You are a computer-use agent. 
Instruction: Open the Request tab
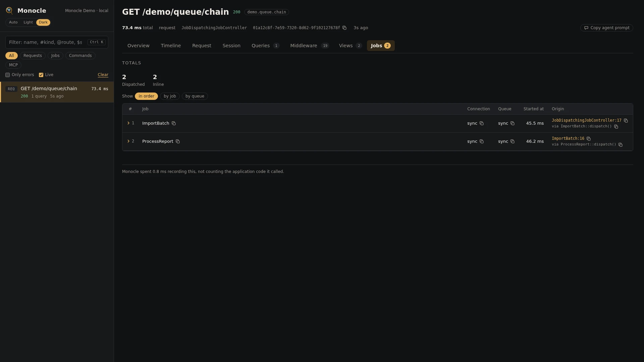pyautogui.click(x=202, y=46)
